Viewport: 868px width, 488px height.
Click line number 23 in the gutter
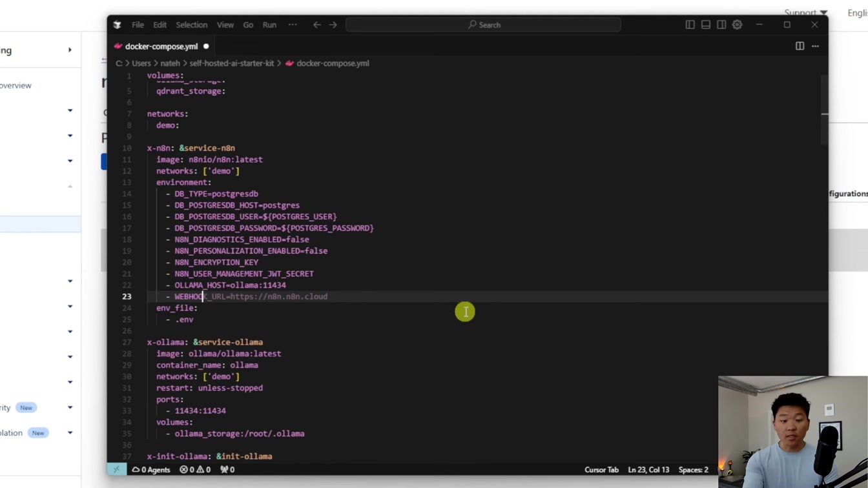[127, 296]
